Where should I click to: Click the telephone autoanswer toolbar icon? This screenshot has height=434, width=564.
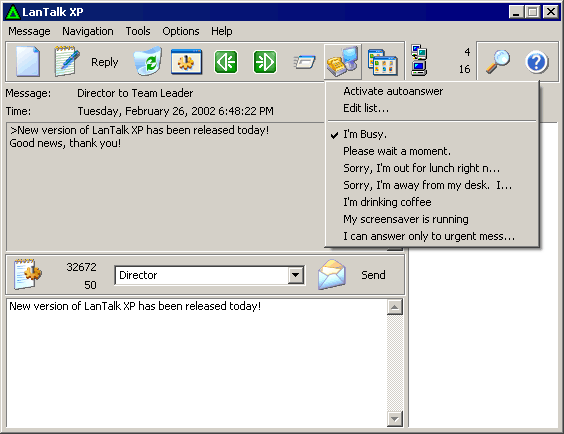(x=343, y=61)
